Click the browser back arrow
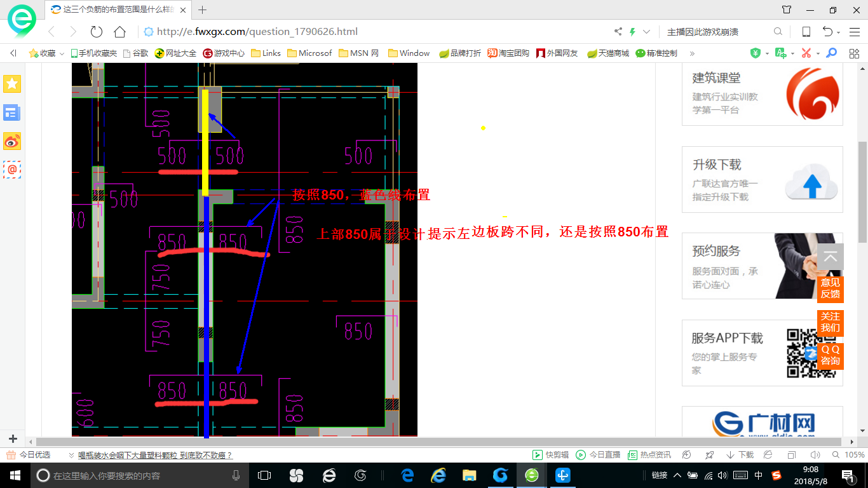 pyautogui.click(x=51, y=32)
